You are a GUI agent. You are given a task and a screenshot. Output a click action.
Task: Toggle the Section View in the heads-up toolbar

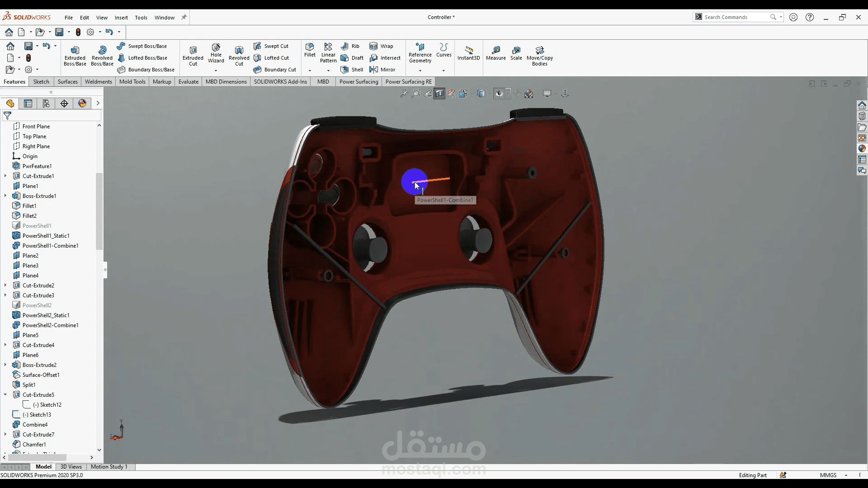(x=439, y=94)
